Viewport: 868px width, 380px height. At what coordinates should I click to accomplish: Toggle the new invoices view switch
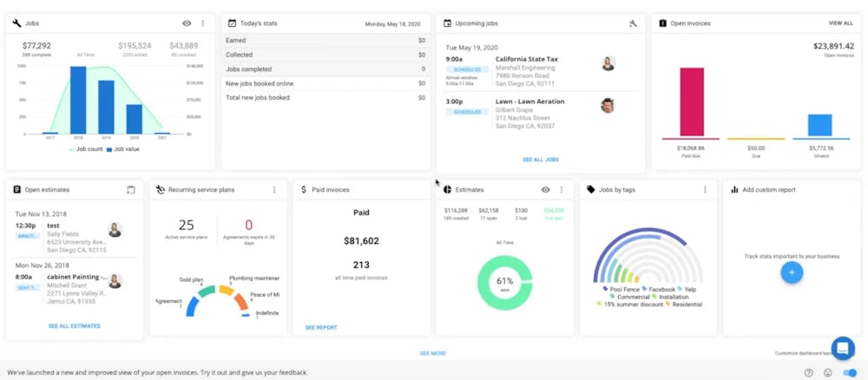[849, 373]
